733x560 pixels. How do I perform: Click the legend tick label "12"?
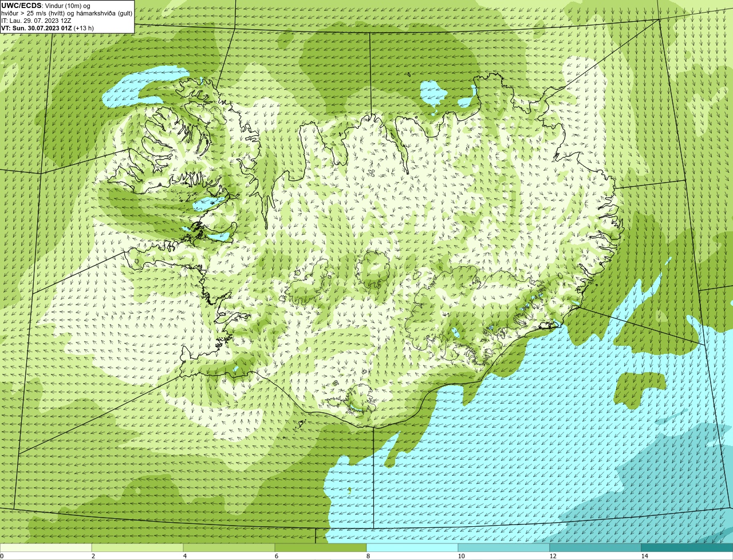[x=553, y=556]
